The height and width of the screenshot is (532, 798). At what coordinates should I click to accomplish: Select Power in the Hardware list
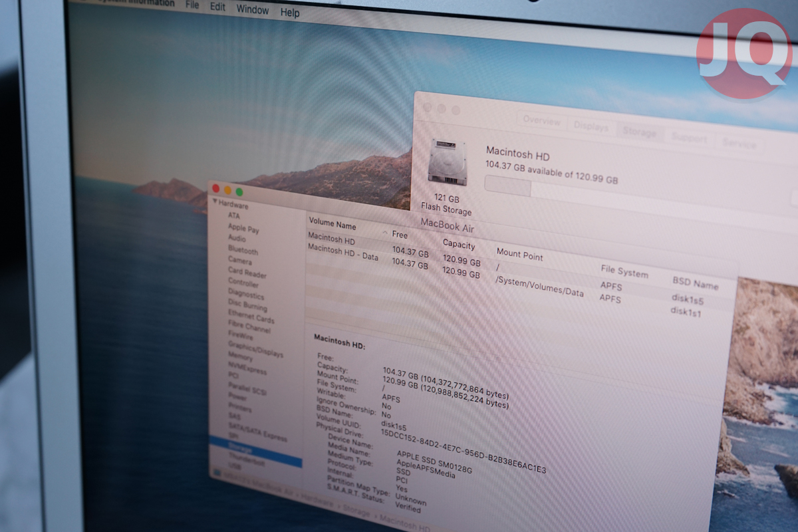pos(238,398)
